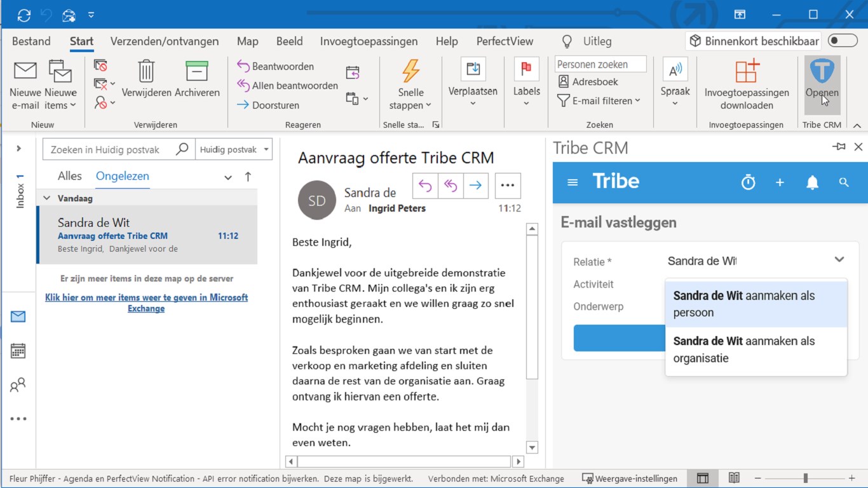Open the Snelle stappen lightning menu
The width and height of the screenshot is (868, 488).
[x=410, y=85]
